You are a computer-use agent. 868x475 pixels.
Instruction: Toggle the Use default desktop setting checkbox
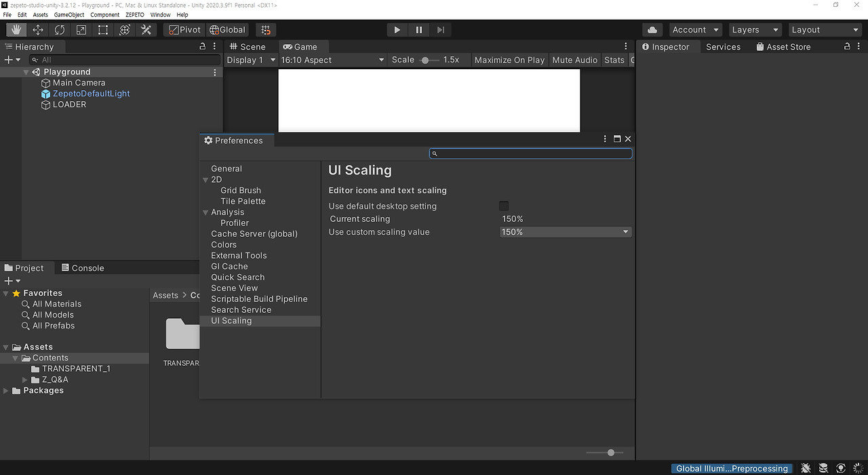coord(504,205)
